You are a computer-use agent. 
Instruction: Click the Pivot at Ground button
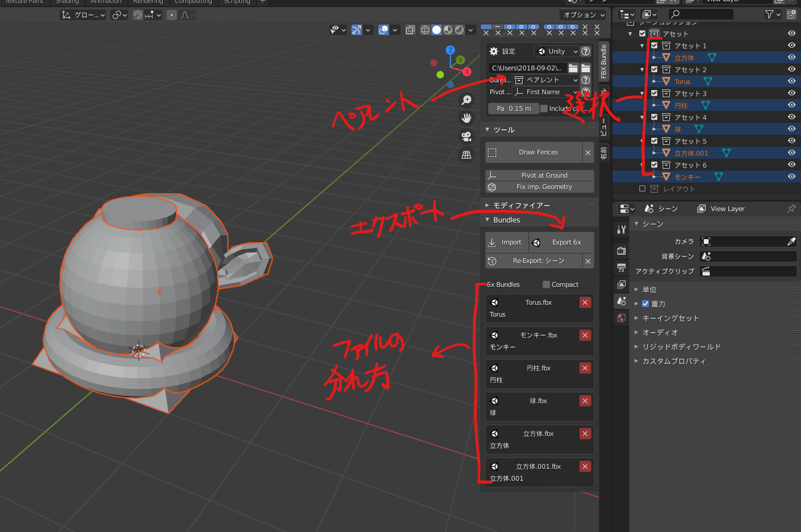(540, 175)
